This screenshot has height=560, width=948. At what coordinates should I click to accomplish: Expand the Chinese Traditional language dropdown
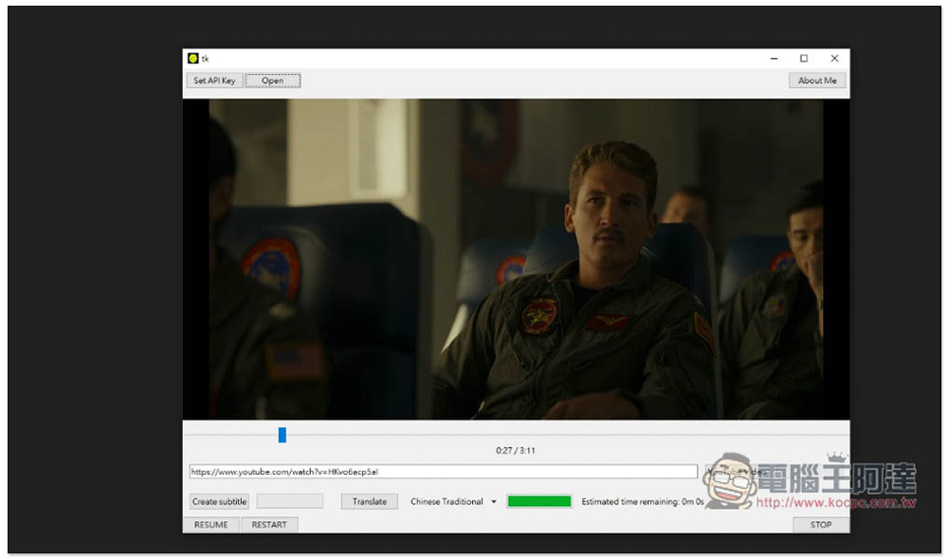pyautogui.click(x=453, y=501)
